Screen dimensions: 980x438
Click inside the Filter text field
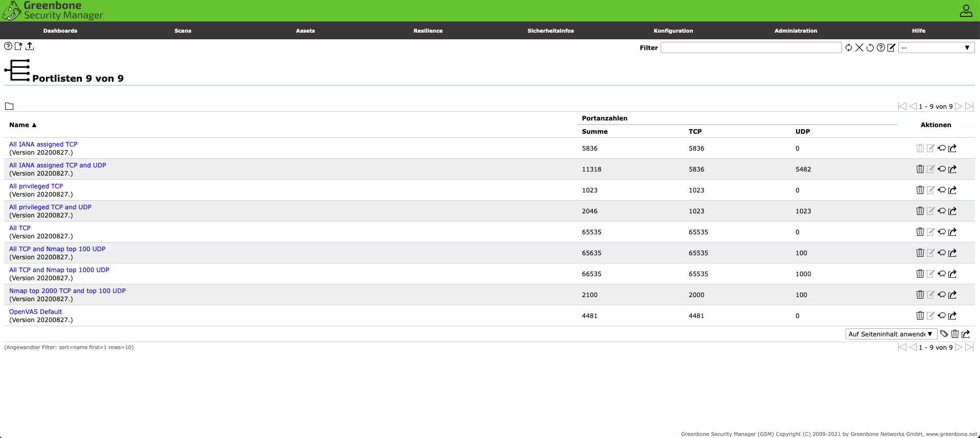(x=751, y=47)
